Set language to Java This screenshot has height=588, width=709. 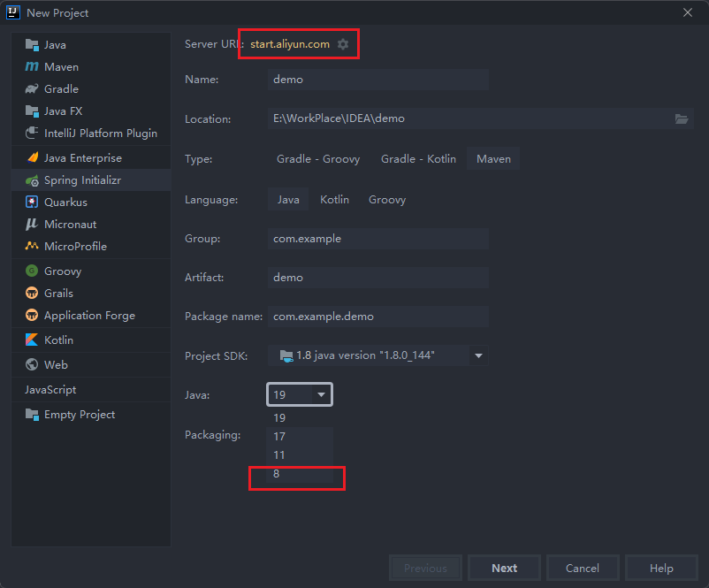coord(288,200)
